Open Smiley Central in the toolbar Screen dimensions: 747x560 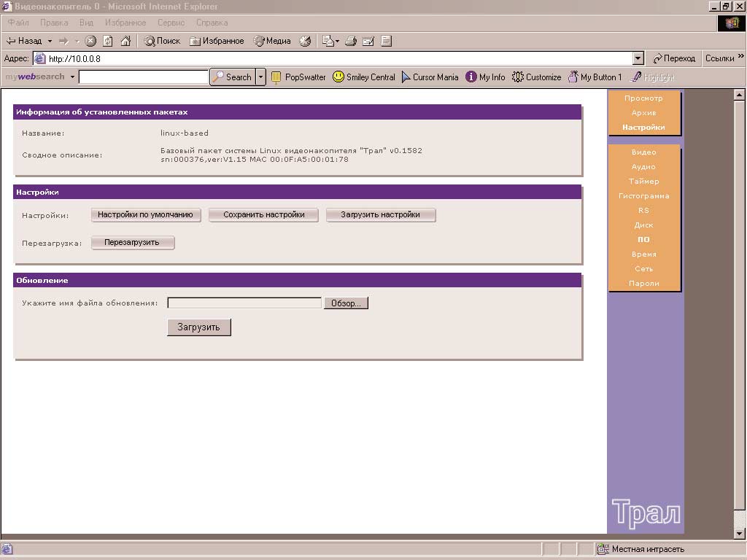click(x=363, y=77)
